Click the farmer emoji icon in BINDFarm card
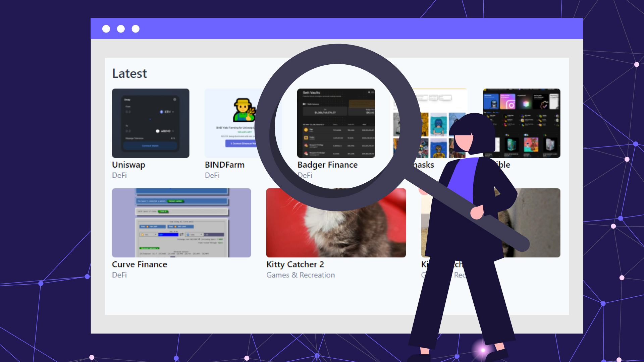Image resolution: width=644 pixels, height=362 pixels. [x=244, y=110]
